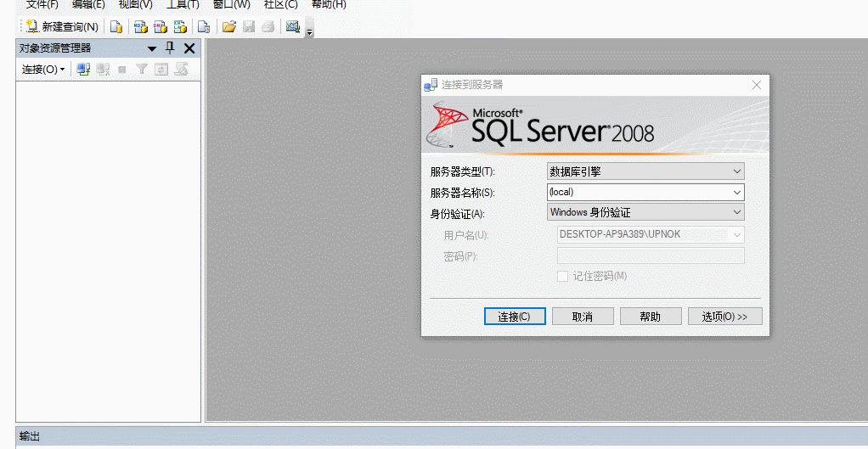Click the 连接(C) button
The height and width of the screenshot is (449, 868).
click(x=515, y=317)
